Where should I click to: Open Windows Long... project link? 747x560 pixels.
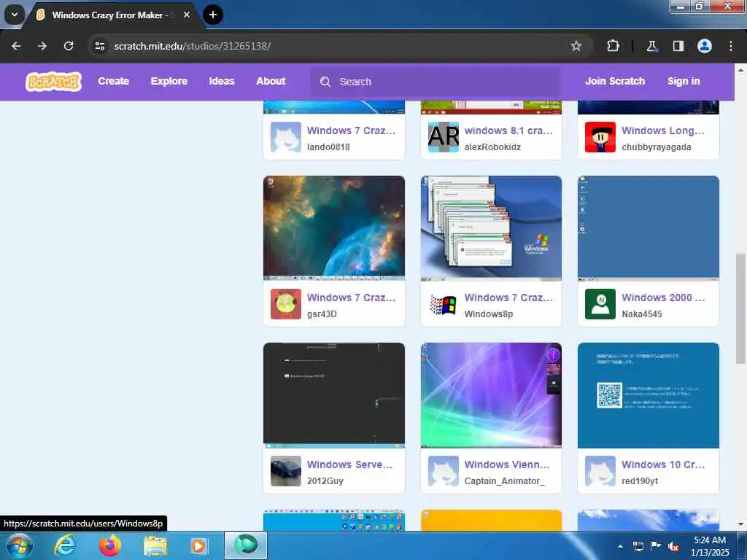pyautogui.click(x=662, y=131)
